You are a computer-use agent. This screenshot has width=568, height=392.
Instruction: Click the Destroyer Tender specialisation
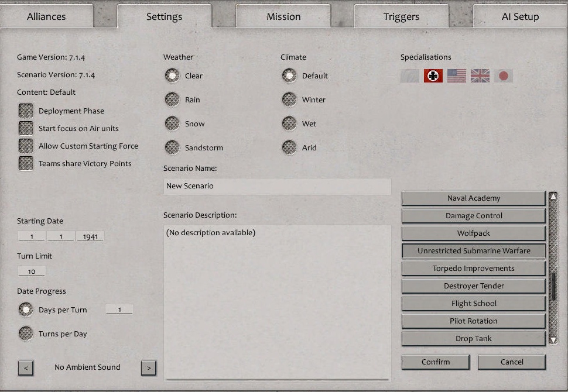tap(474, 286)
